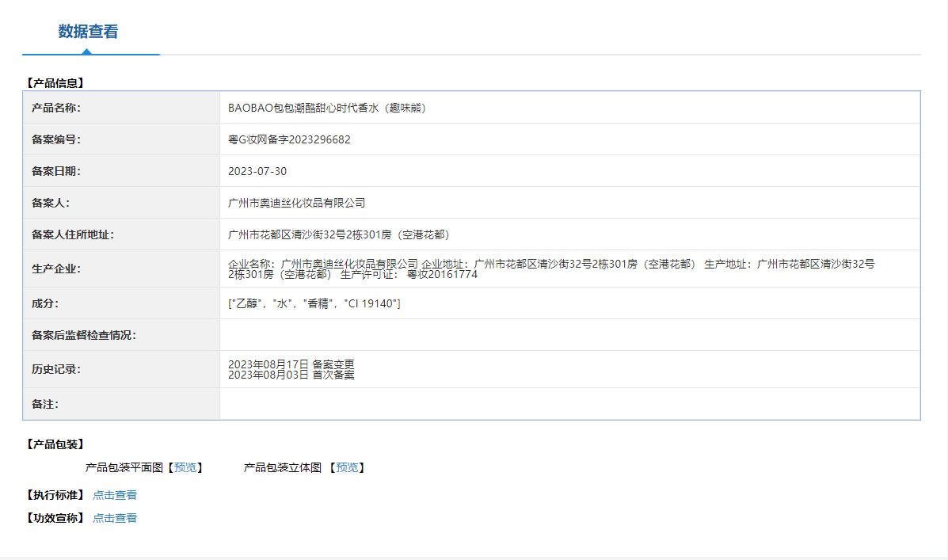Click the 备案人住所地址 address value
The image size is (948, 560).
(x=339, y=234)
